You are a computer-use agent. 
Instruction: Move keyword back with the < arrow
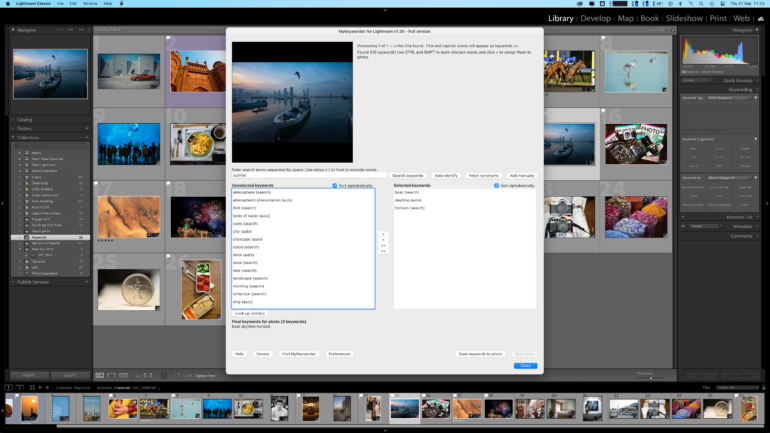(383, 240)
